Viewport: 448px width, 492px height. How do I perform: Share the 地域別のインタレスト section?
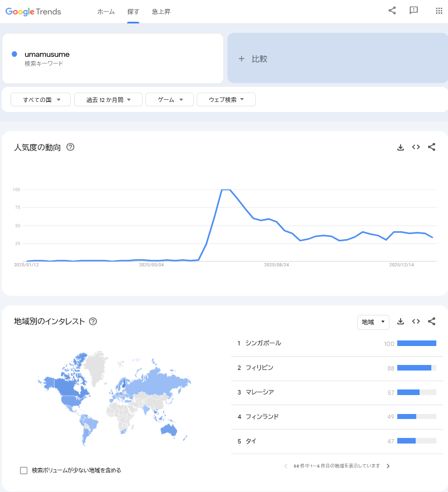(431, 321)
